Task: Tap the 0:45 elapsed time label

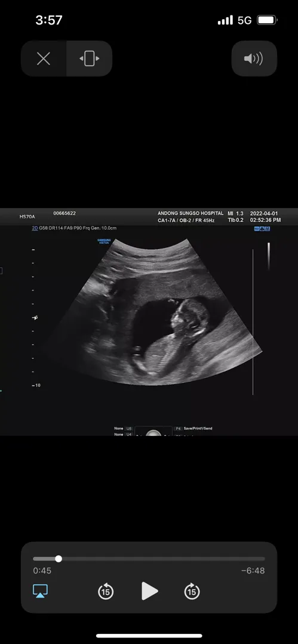Action: [42, 571]
